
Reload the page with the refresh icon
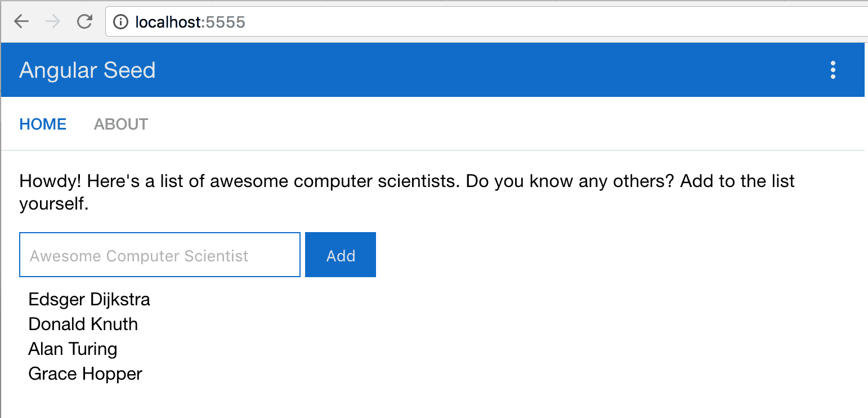(84, 22)
